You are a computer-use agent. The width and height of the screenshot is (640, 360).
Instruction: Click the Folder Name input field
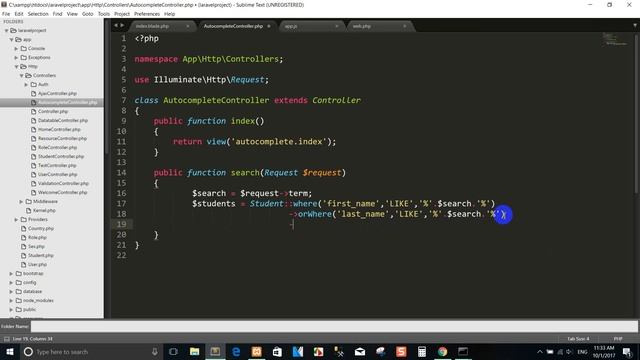[334, 326]
